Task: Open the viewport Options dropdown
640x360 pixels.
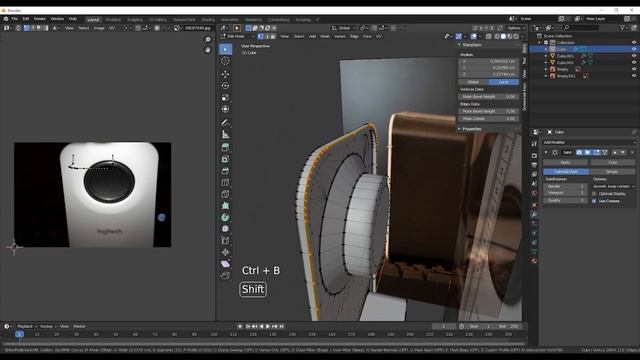Action: click(516, 28)
